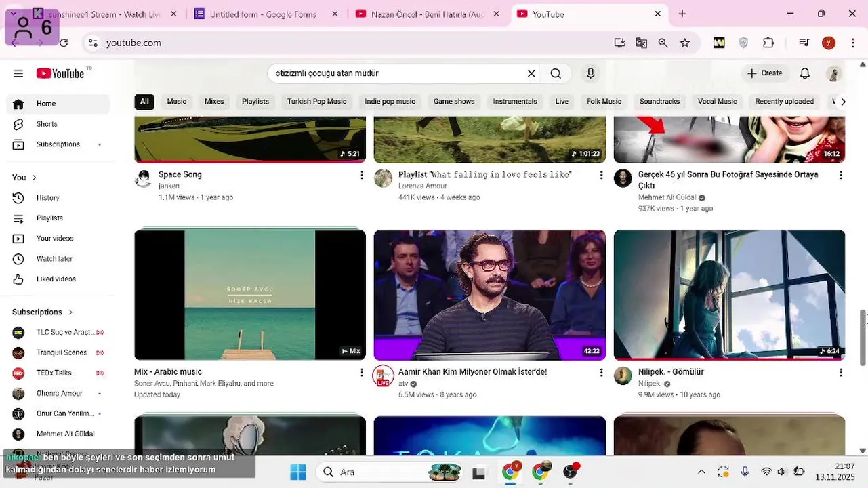
Task: Bookmark this page with the star icon
Action: coord(685,43)
